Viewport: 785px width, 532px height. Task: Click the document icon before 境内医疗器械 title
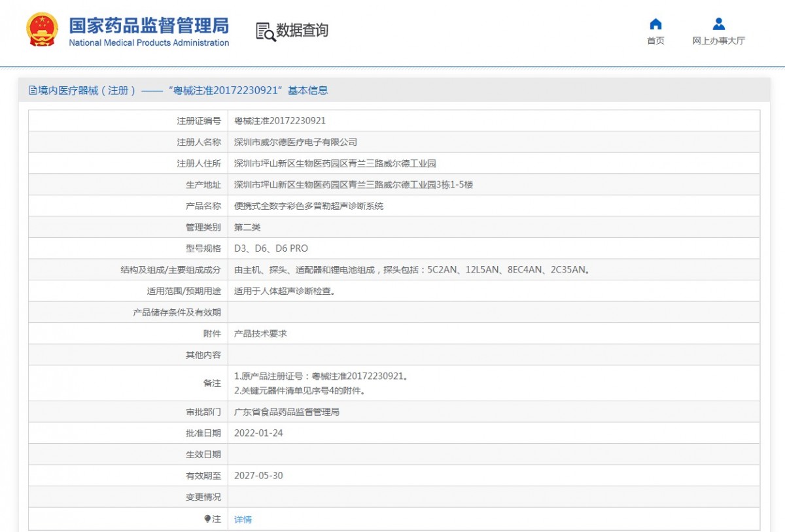click(x=33, y=91)
